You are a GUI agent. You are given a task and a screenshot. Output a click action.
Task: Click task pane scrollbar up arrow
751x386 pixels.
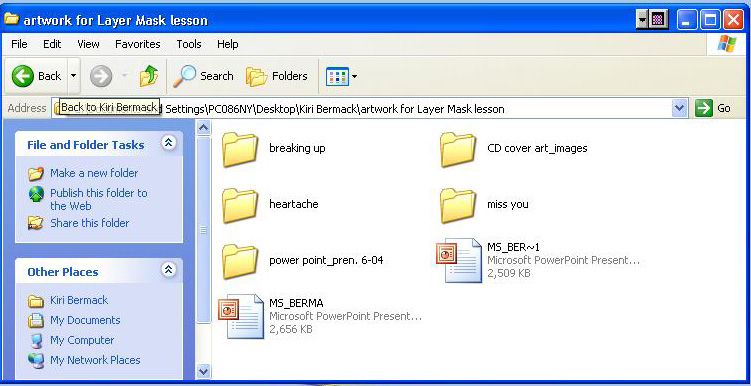click(204, 127)
